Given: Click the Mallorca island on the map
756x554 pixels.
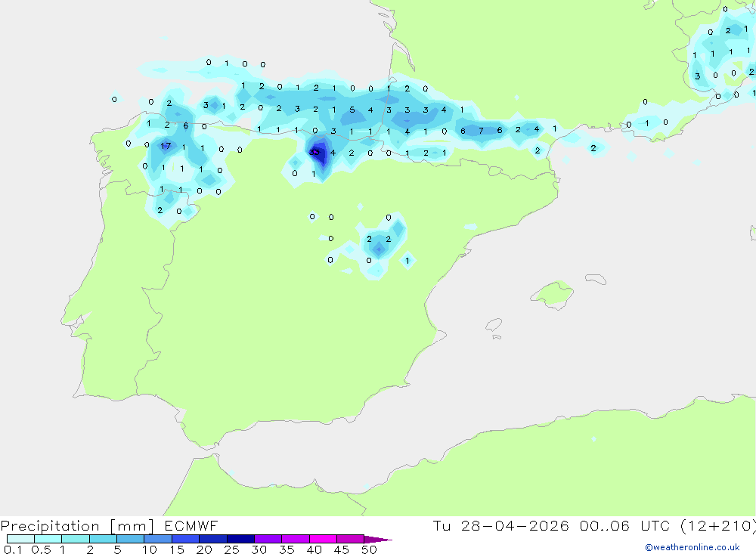Looking at the screenshot, I should [x=552, y=294].
